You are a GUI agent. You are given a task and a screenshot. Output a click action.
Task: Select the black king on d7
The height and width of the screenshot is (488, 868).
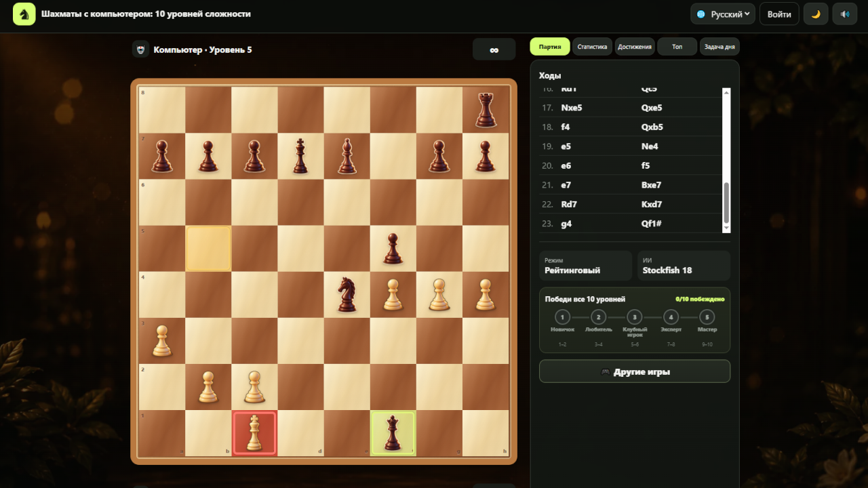300,156
